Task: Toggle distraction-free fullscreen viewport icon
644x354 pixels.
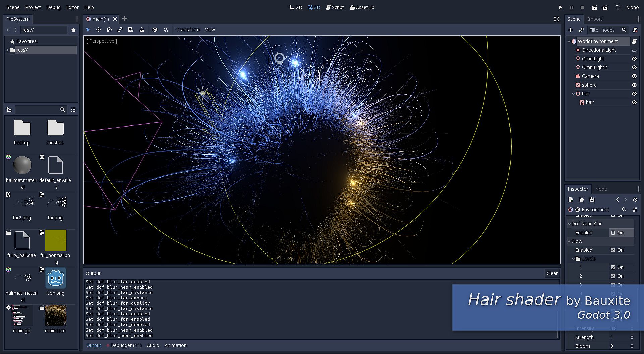Action: (x=557, y=19)
